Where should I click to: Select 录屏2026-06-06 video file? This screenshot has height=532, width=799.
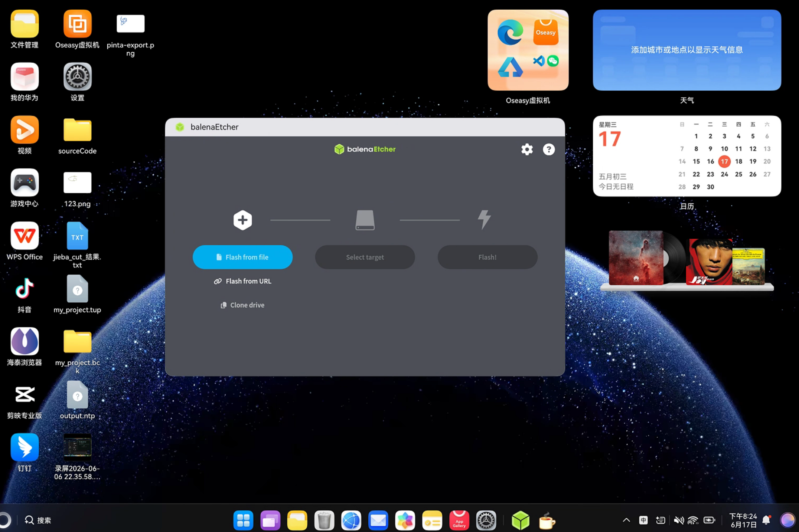(77, 457)
